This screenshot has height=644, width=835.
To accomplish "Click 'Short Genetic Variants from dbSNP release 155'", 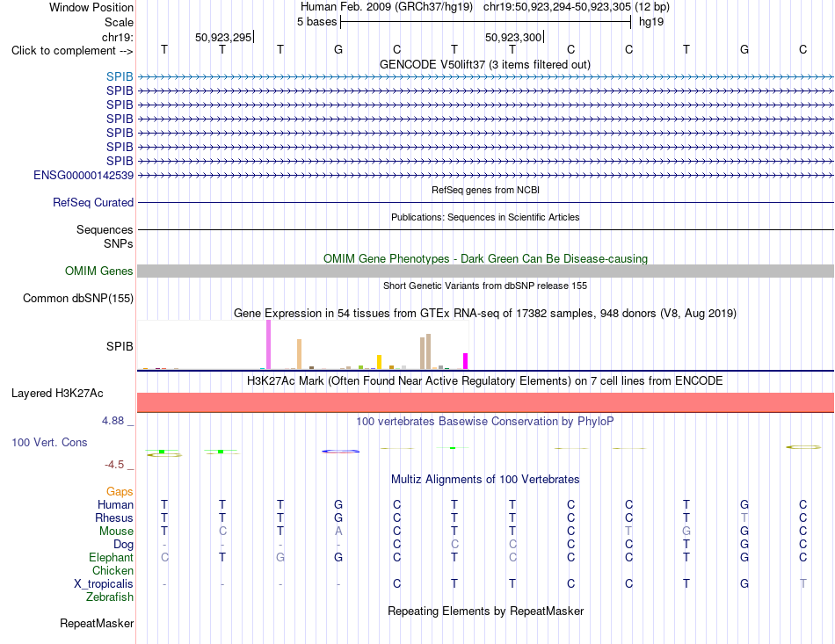I will coord(485,286).
